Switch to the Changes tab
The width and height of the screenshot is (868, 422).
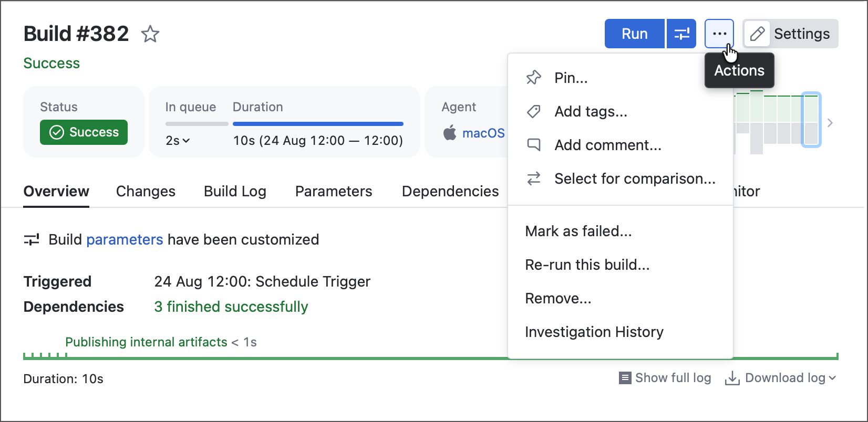(146, 192)
